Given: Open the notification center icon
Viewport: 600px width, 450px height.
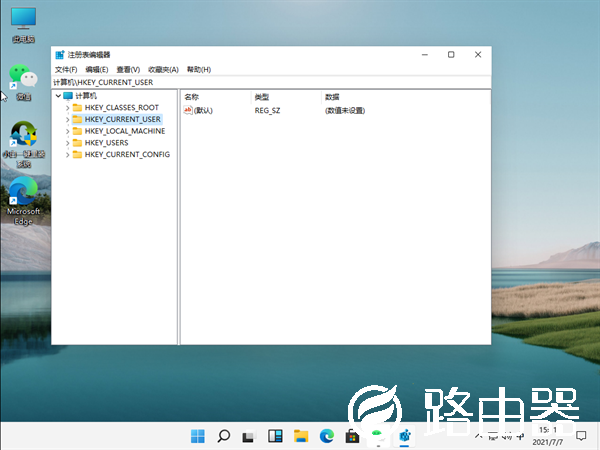Looking at the screenshot, I should 581,435.
